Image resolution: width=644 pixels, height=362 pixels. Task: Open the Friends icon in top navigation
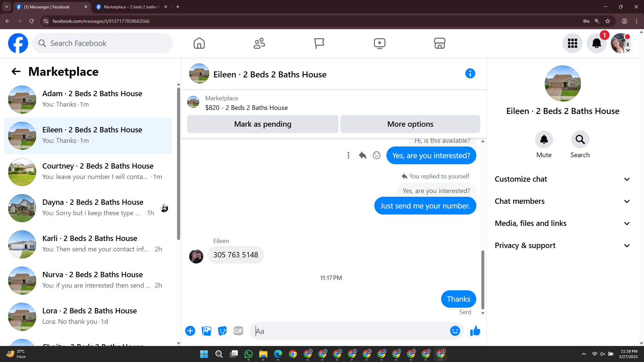[259, 43]
